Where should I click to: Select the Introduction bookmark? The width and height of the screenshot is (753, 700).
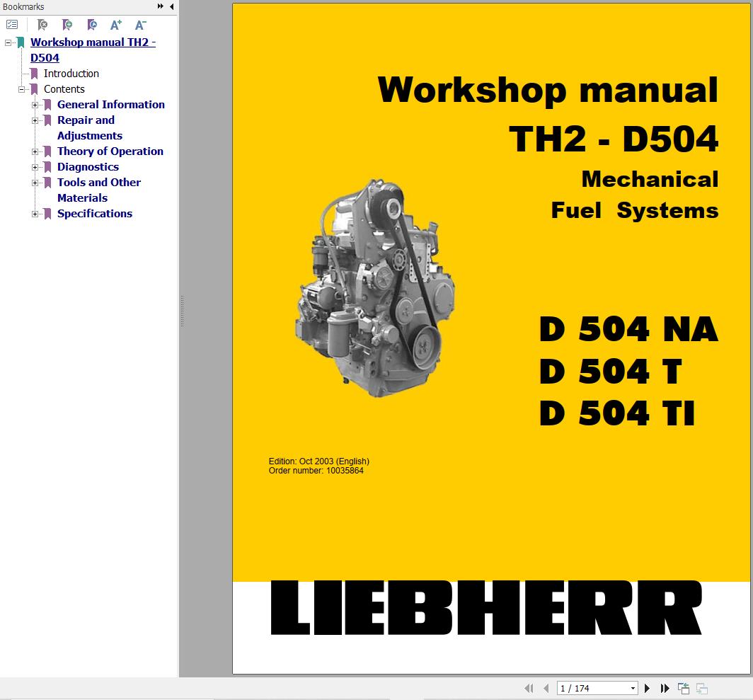coord(71,74)
